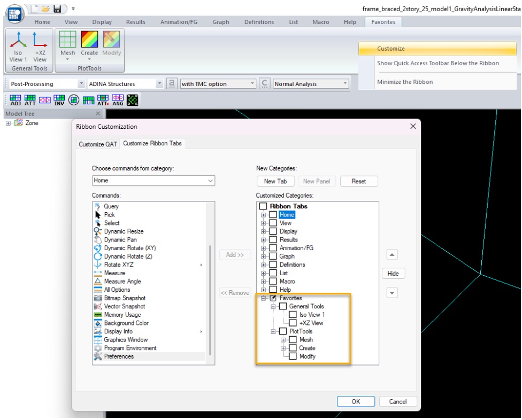
Task: Click the Create band plot icon
Action: [89, 41]
